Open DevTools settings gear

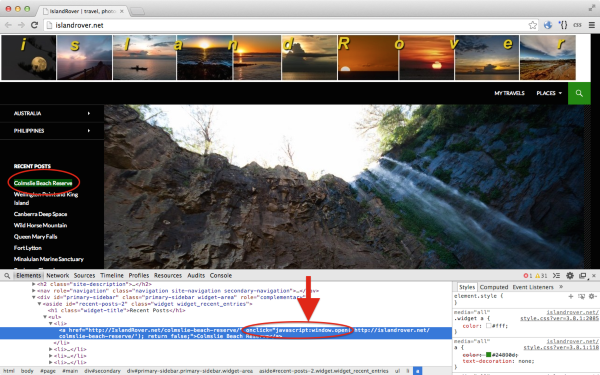pos(570,276)
